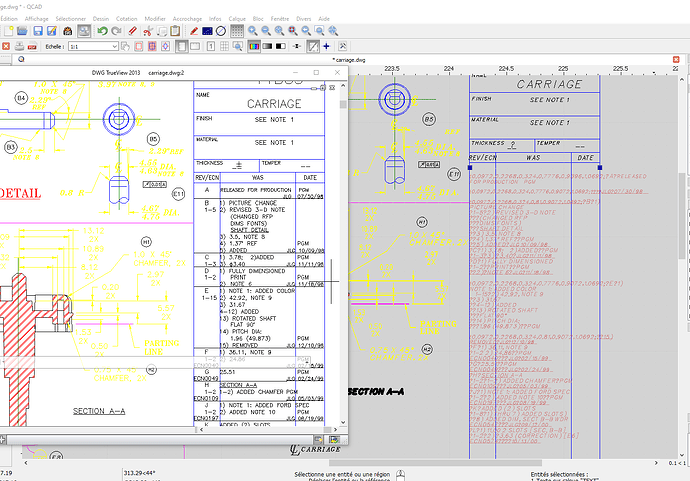Open the Modifier menu
Image resolution: width=690 pixels, height=481 pixels.
tap(155, 18)
